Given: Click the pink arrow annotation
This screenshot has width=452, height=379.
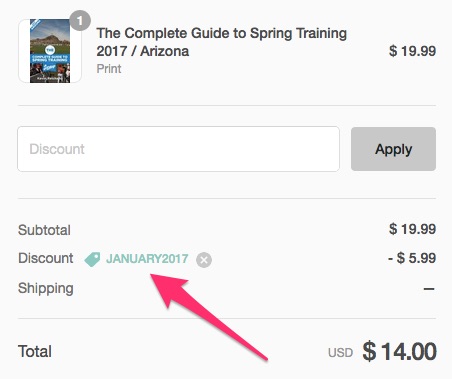Looking at the screenshot, I should point(209,317).
